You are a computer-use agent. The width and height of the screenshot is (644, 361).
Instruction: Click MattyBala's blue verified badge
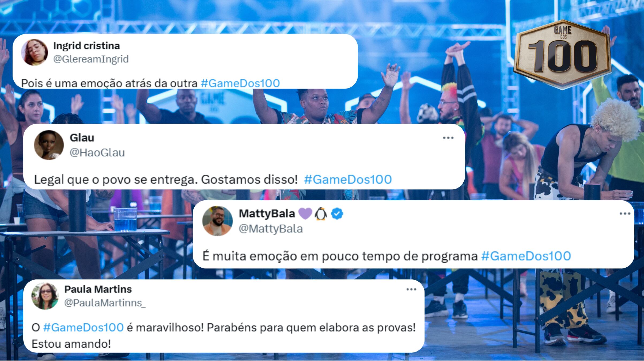point(338,214)
